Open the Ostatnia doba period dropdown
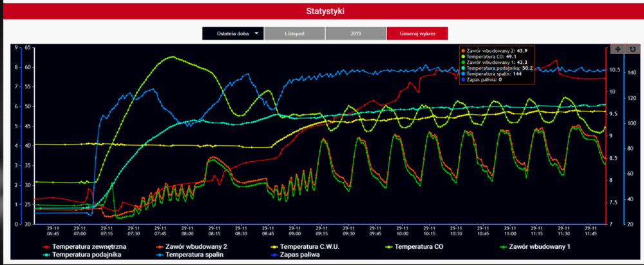Image resolution: width=644 pixels, height=265 pixels. click(x=233, y=34)
